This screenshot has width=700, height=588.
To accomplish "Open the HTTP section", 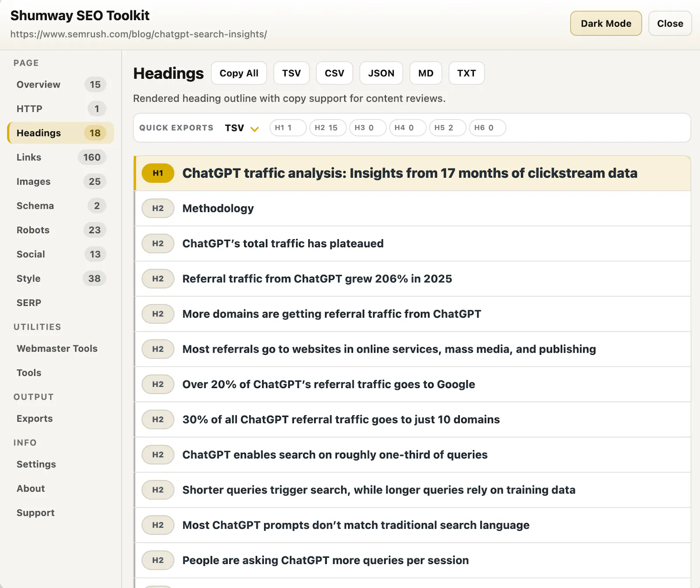I will (x=61, y=108).
